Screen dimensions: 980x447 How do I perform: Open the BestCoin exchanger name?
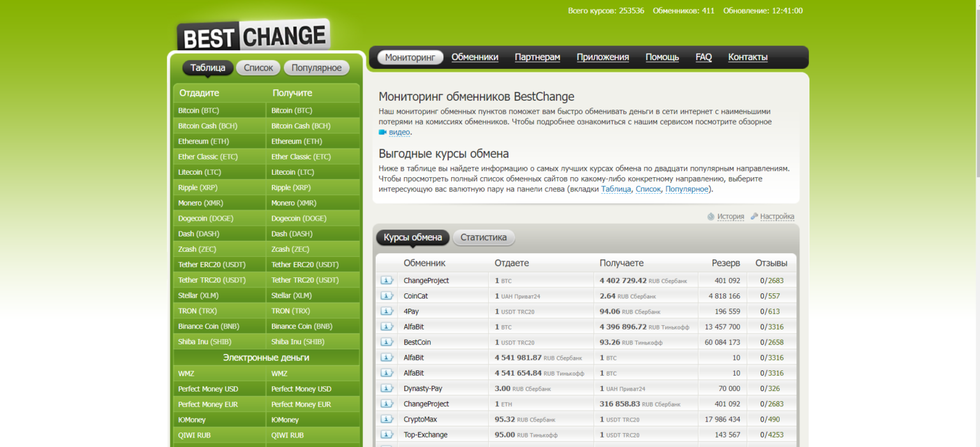(417, 342)
